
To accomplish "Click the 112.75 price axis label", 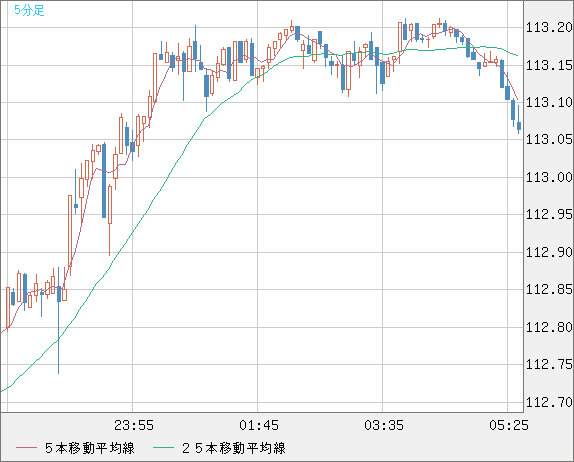I will [x=549, y=365].
